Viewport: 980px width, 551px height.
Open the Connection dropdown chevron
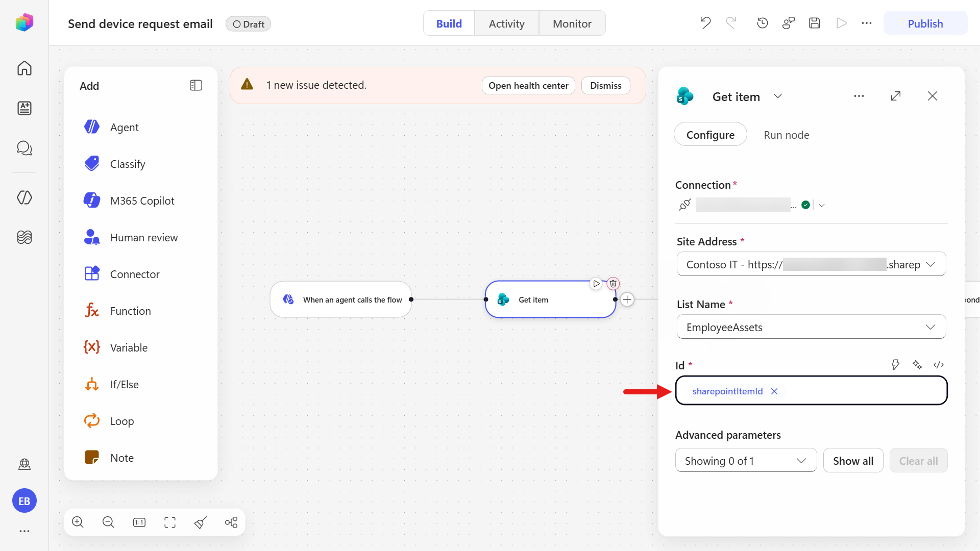(822, 205)
